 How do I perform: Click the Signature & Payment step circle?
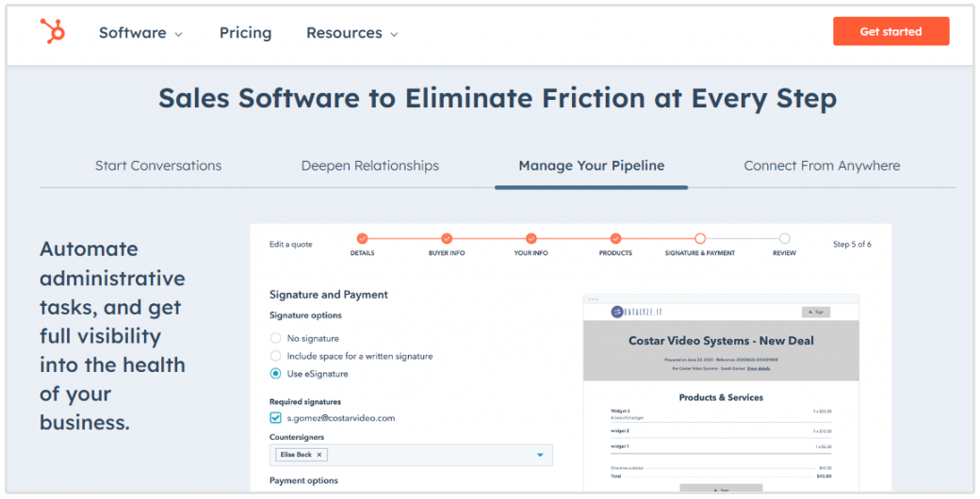point(700,239)
